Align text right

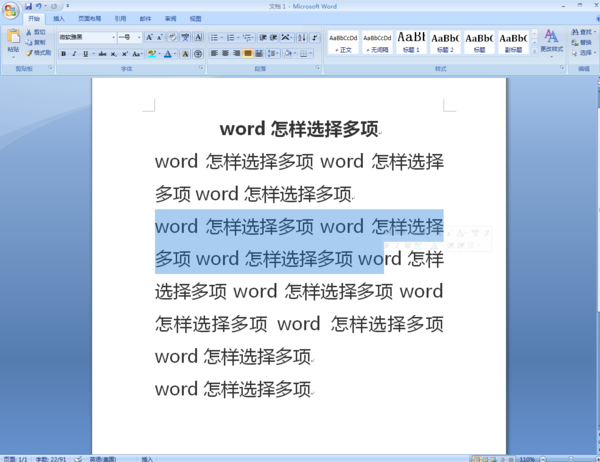click(236, 53)
